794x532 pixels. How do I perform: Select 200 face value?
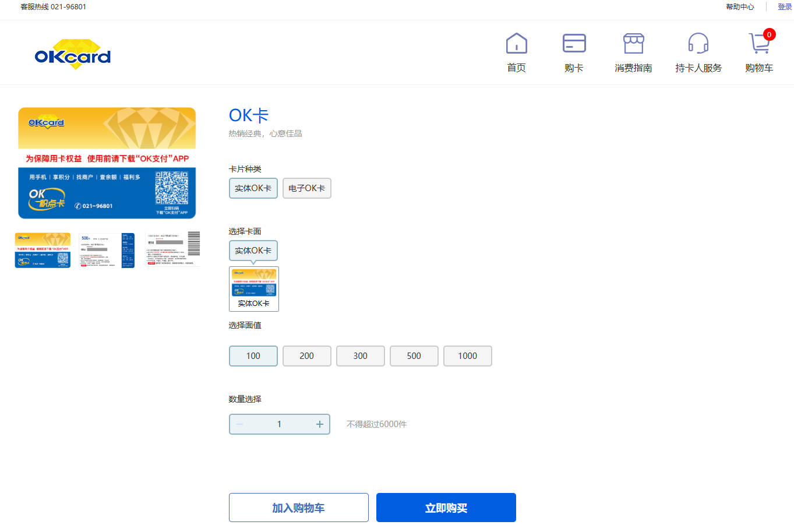(x=307, y=356)
